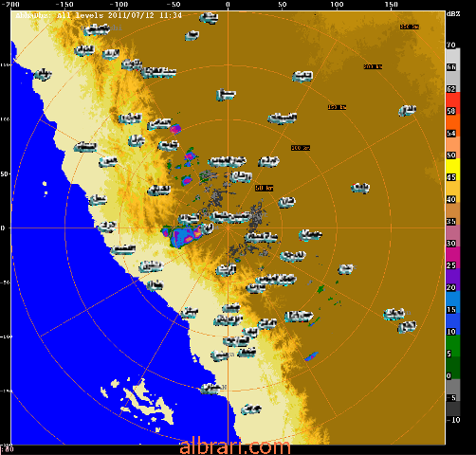Select the magenta echo cell northwest of center
The width and height of the screenshot is (476, 455).
(175, 129)
